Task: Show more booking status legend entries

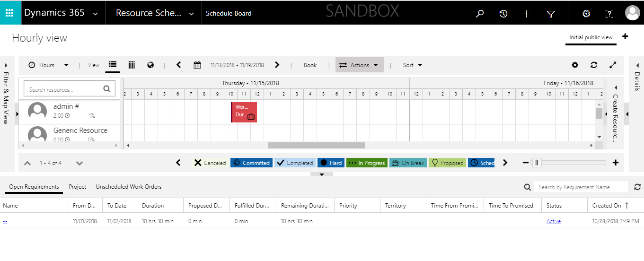Action: [x=505, y=163]
